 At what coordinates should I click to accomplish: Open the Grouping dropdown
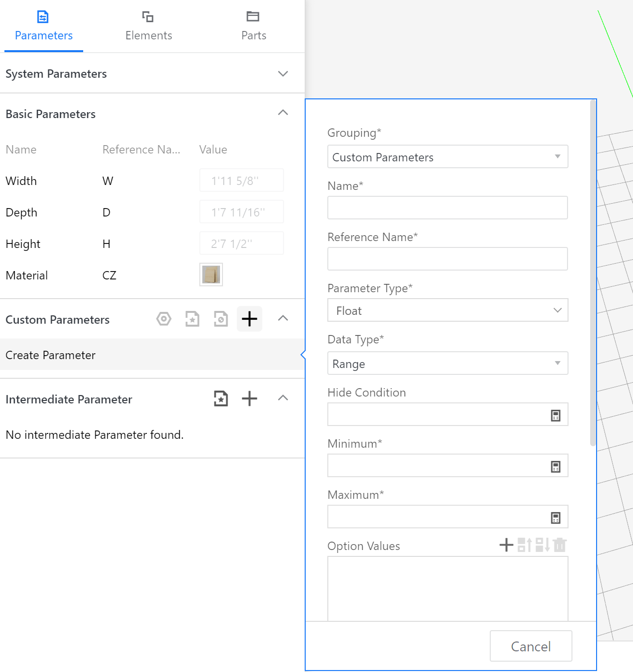pyautogui.click(x=448, y=157)
